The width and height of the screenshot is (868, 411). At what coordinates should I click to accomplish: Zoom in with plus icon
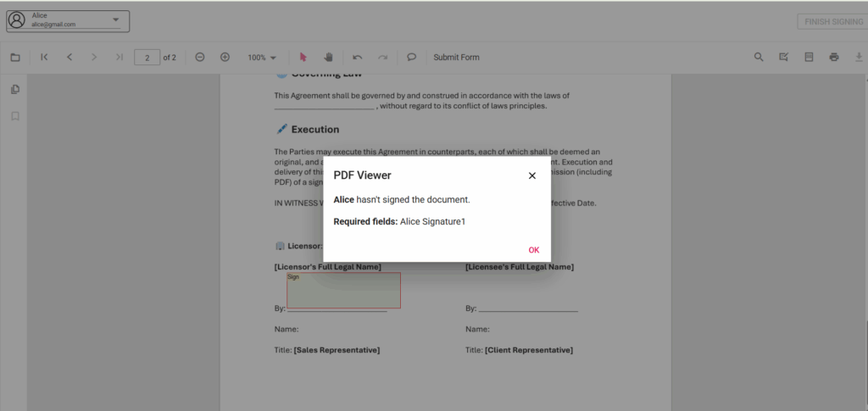coord(225,57)
